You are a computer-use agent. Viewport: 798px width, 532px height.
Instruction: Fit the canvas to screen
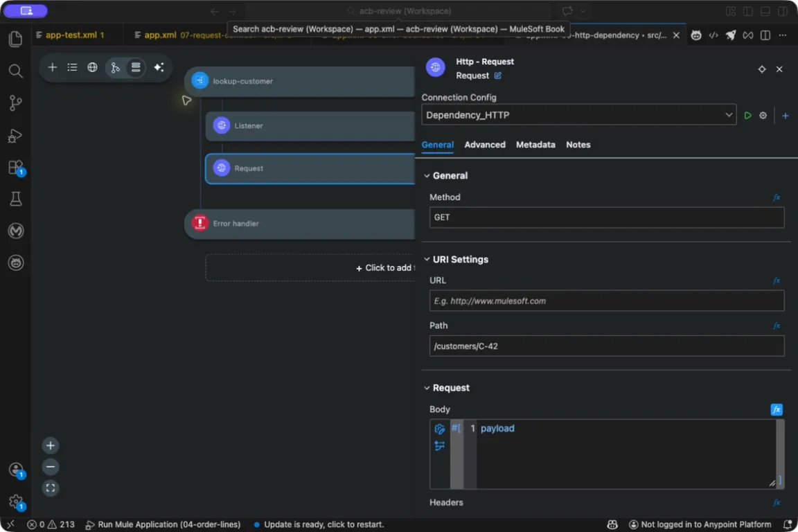coord(51,488)
